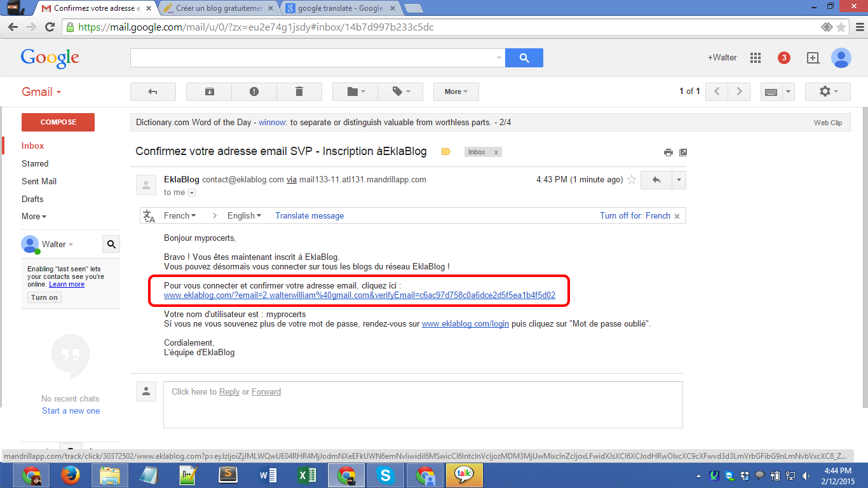This screenshot has height=488, width=868.
Task: Click the EklaBlog sender avatar icon
Action: pyautogui.click(x=146, y=185)
